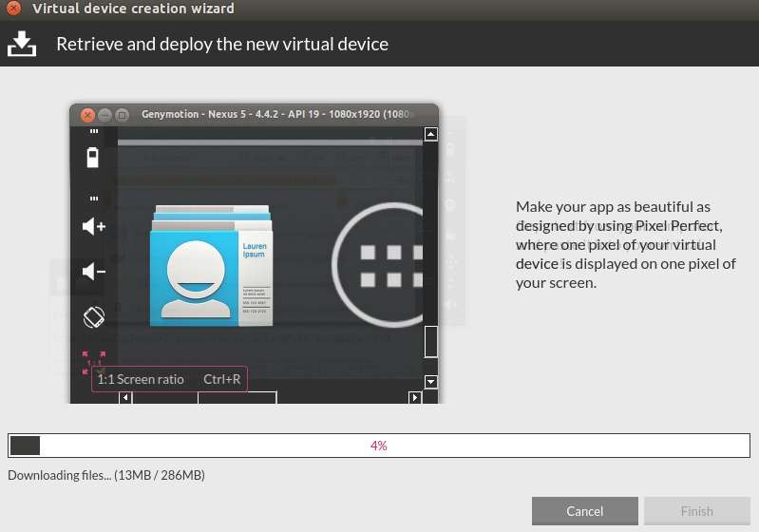Click the minimize button of Genymotion preview

click(105, 115)
